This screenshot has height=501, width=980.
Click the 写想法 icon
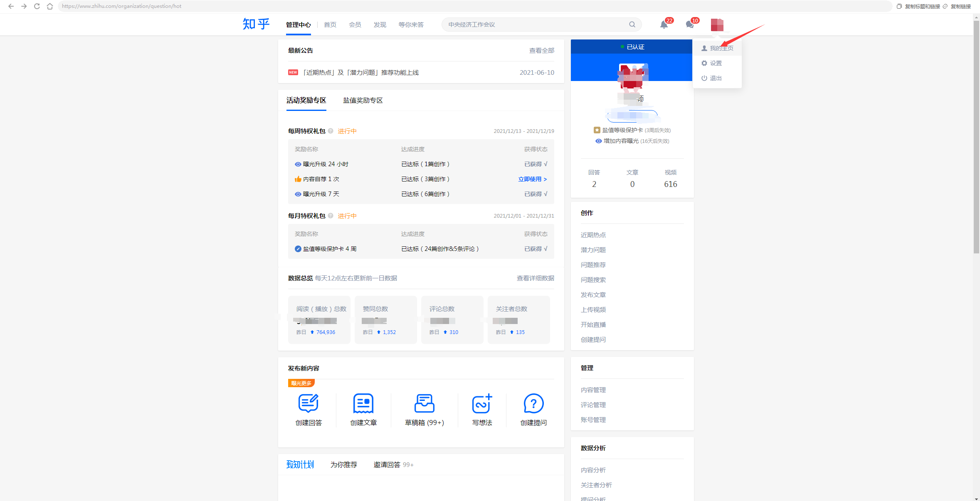(482, 403)
